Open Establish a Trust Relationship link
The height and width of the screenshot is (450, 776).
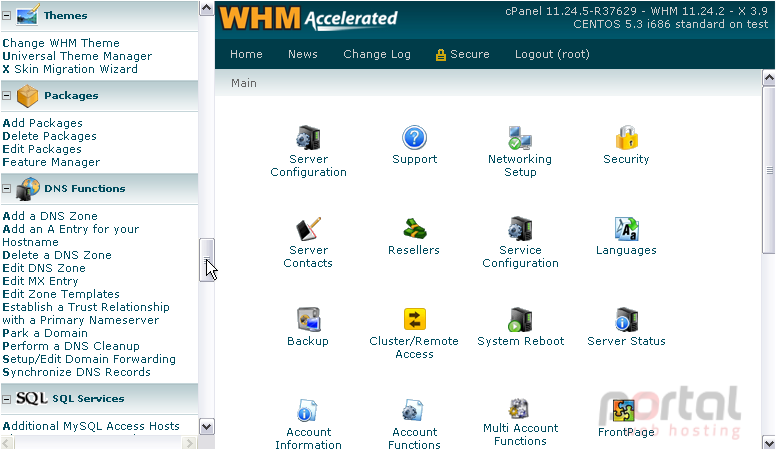[x=86, y=313]
